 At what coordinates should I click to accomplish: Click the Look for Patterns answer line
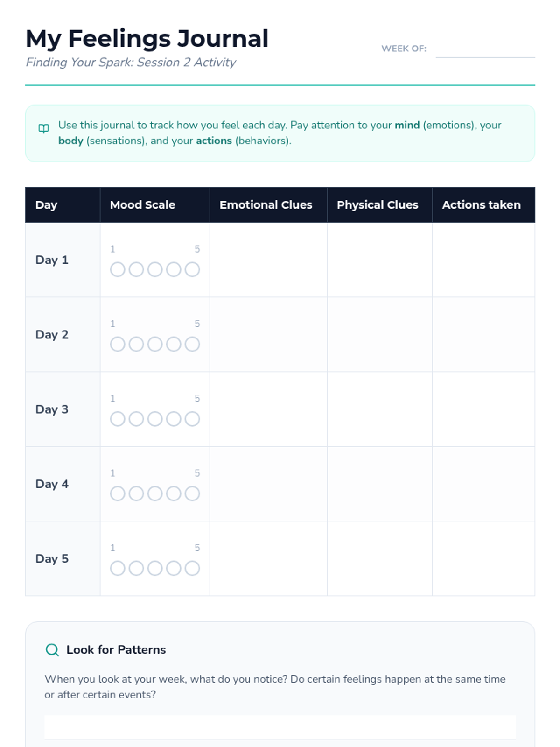(x=280, y=727)
